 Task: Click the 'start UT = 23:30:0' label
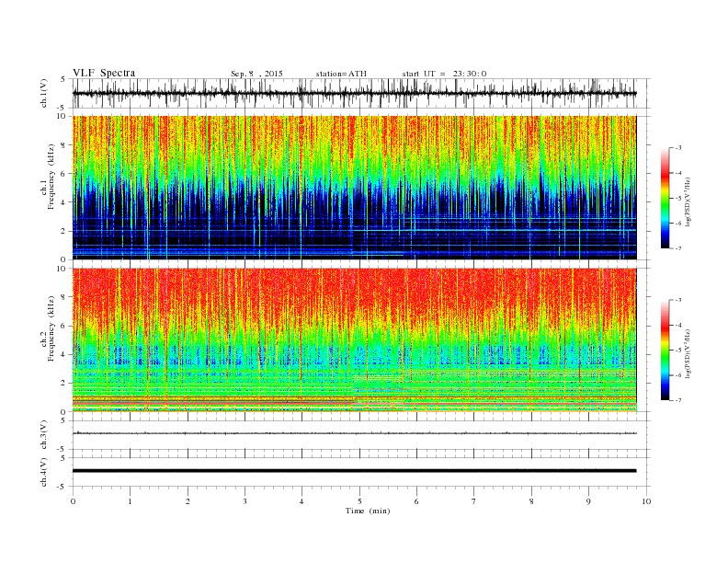[x=444, y=74]
